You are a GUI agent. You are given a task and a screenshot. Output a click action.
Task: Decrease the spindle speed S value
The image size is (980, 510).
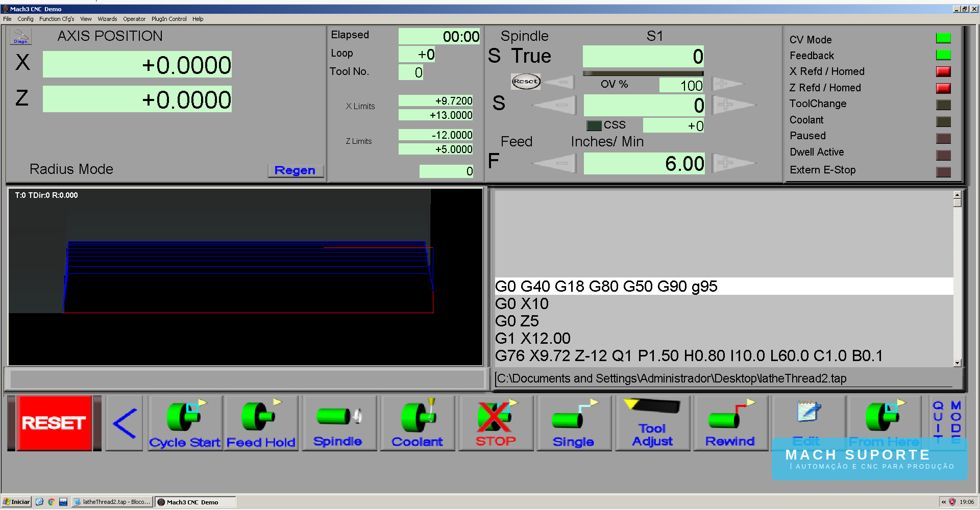(x=555, y=105)
